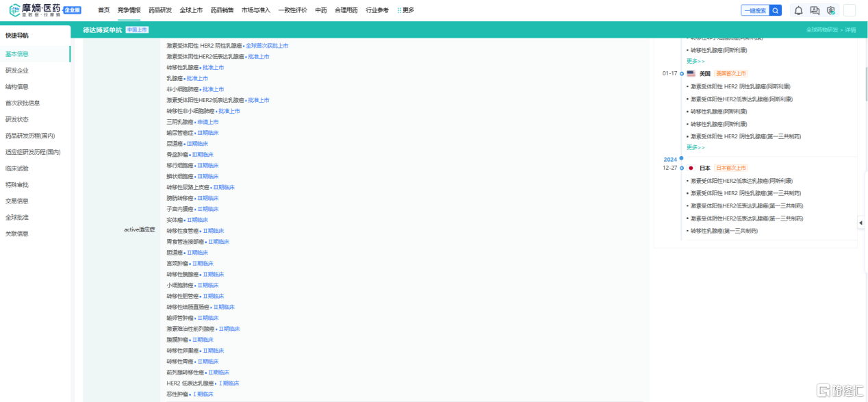The height and width of the screenshot is (402, 868).
Task: Jump to 适应症研发历程(国内) section
Action: click(x=33, y=152)
